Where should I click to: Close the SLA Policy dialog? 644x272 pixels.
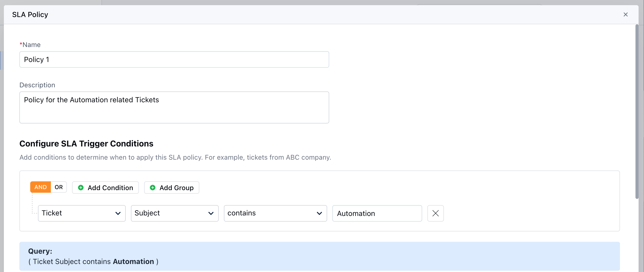click(x=625, y=14)
